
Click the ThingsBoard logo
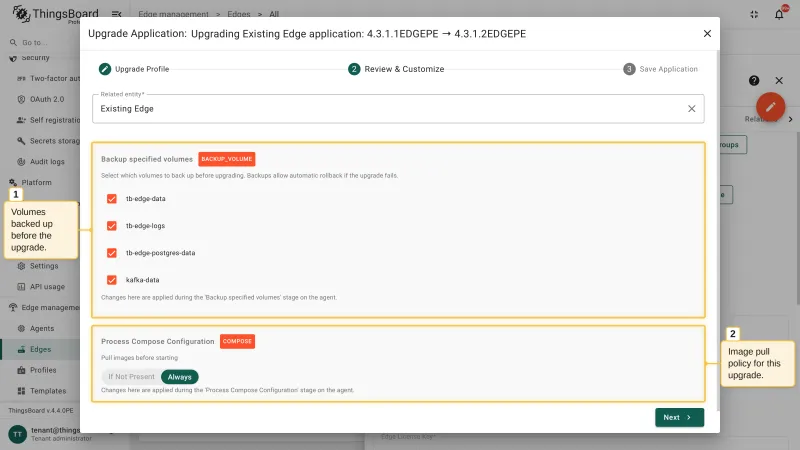[x=55, y=14]
